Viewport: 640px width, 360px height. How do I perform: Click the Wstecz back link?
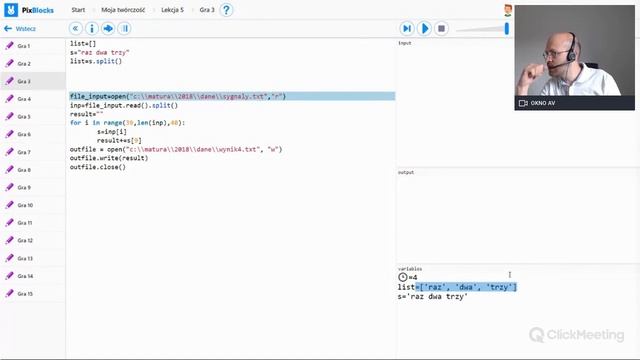[x=20, y=29]
